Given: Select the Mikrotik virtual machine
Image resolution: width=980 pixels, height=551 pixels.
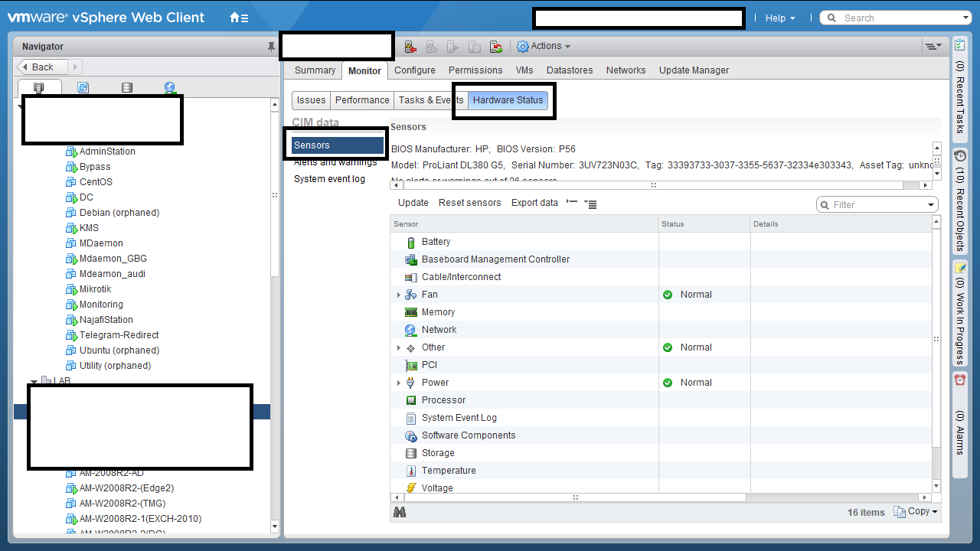Looking at the screenshot, I should tap(95, 289).
